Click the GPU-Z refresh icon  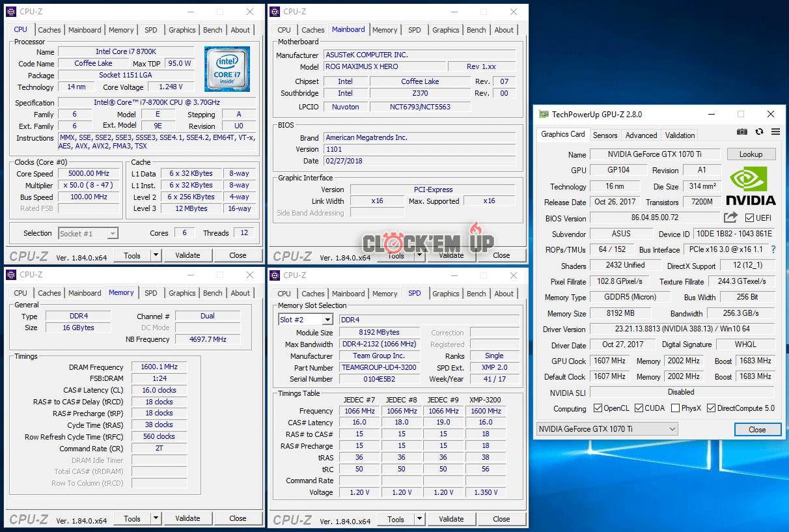759,132
